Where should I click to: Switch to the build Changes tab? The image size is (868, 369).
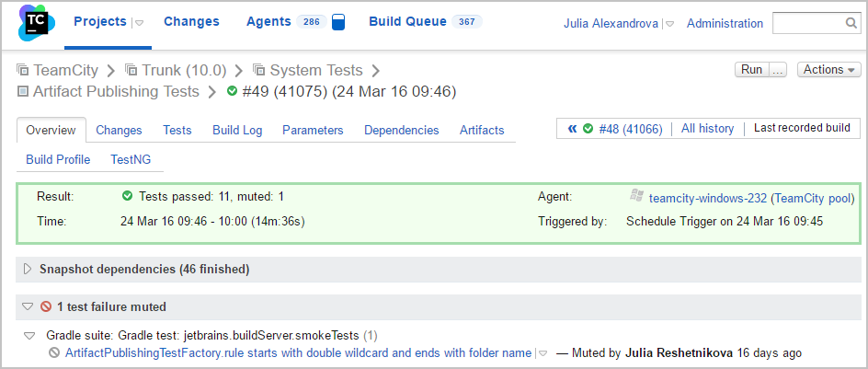(119, 130)
